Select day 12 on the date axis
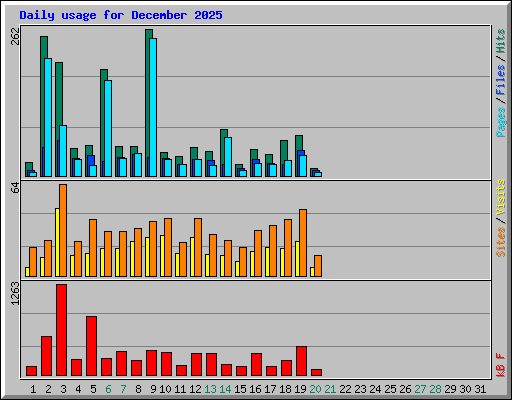 [195, 389]
